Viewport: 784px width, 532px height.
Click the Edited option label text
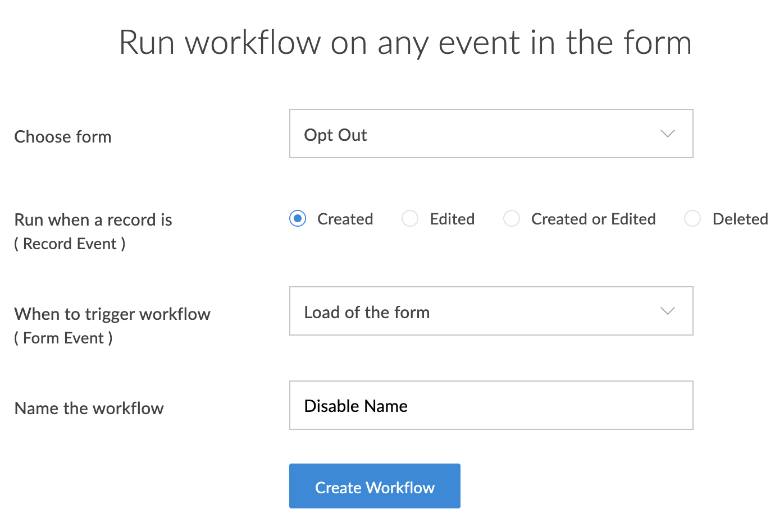(452, 219)
